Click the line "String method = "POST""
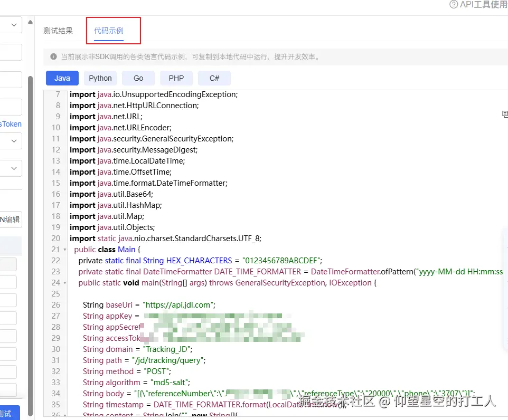 pos(127,371)
